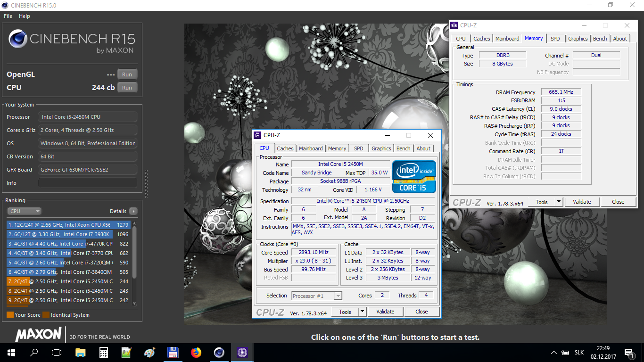Switch to Caches tab in Memory CPU-Z window

(481, 39)
